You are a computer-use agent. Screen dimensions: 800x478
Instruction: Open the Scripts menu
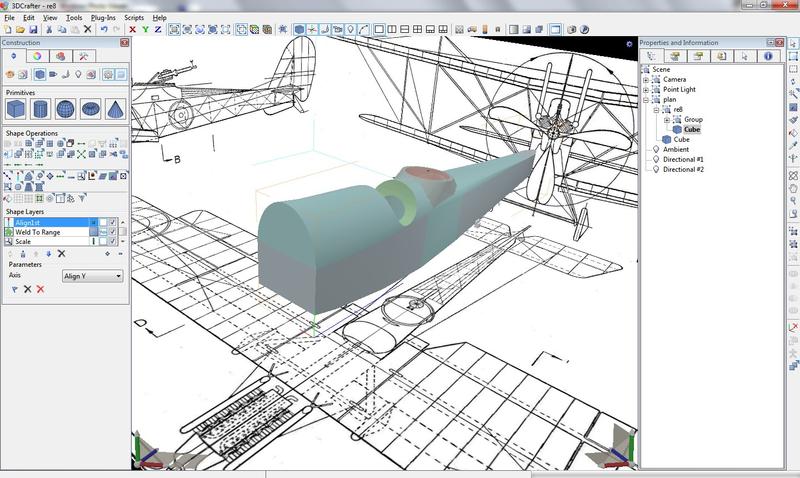tap(135, 18)
